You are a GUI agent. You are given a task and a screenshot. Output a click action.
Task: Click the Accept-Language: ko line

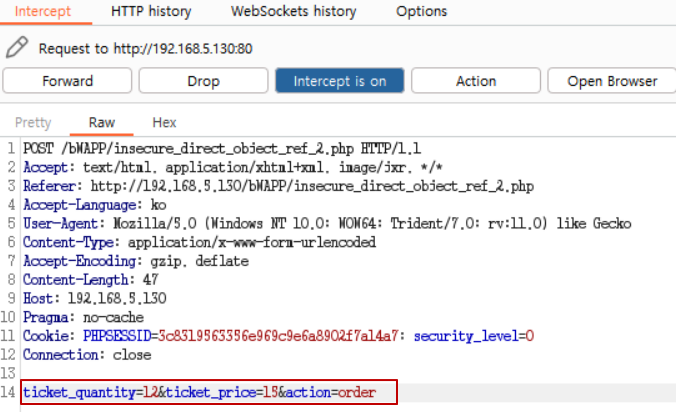coord(95,205)
